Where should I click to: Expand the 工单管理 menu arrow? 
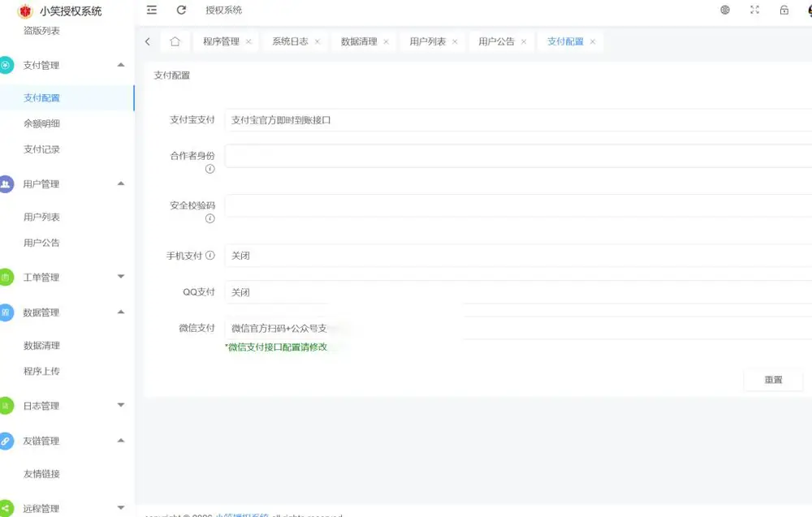[121, 276]
